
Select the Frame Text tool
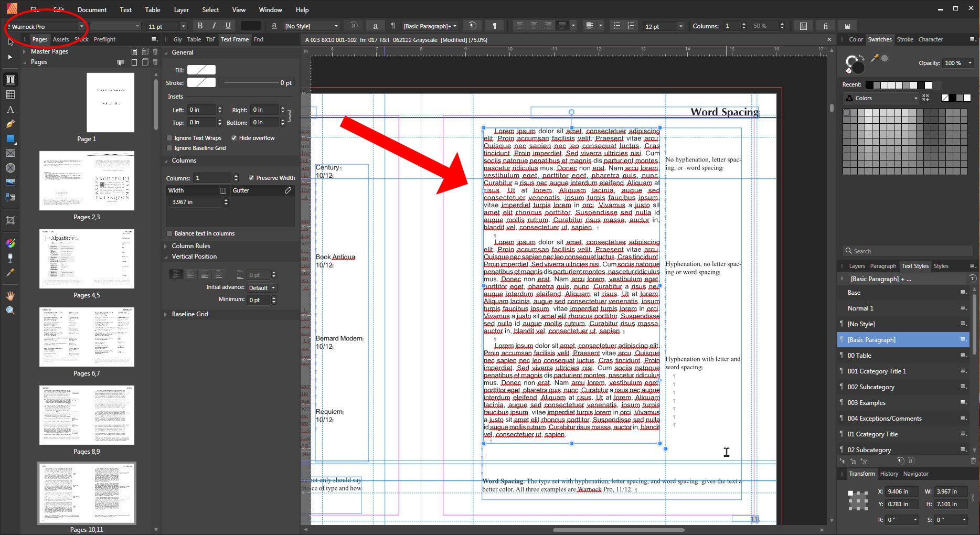pyautogui.click(x=10, y=80)
